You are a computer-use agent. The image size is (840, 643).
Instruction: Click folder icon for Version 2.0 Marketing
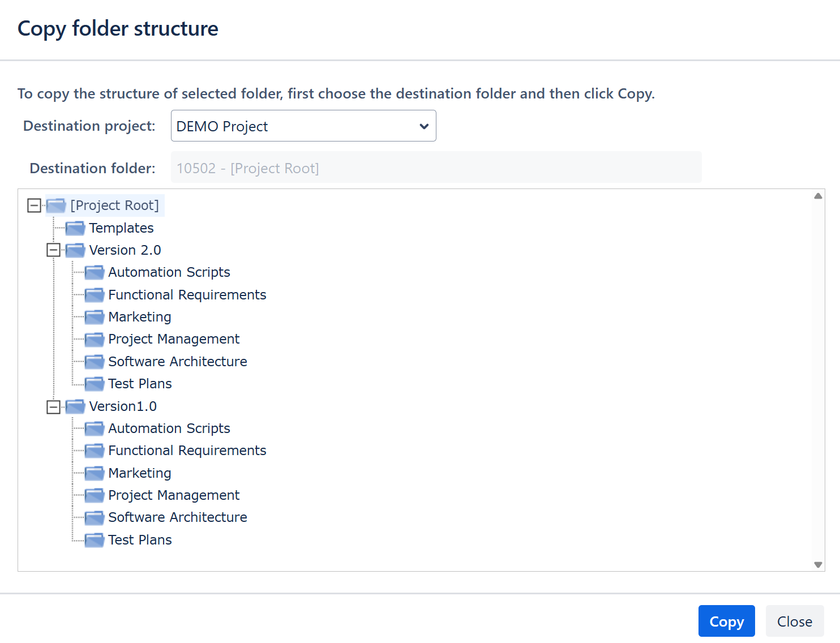[94, 317]
